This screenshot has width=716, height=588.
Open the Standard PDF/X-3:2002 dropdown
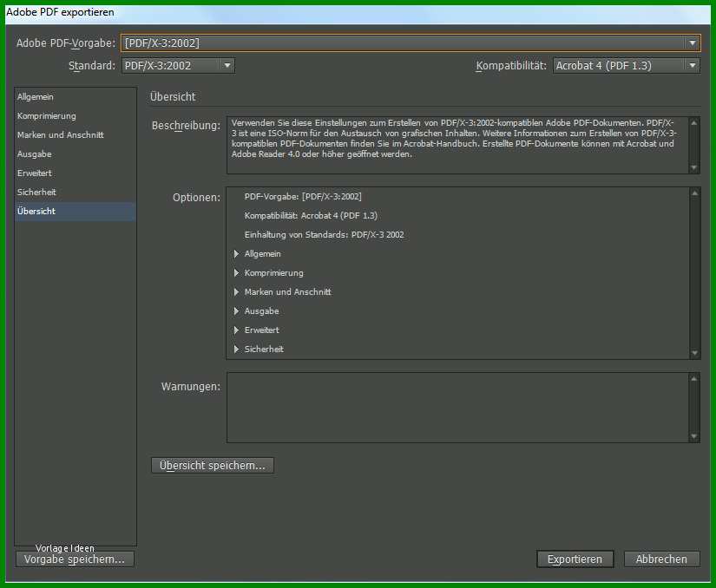[178, 66]
